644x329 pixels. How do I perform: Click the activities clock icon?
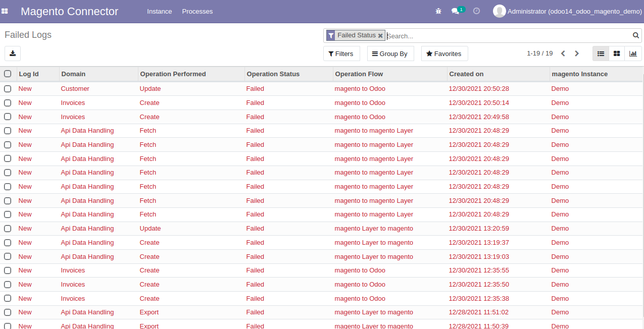476,11
